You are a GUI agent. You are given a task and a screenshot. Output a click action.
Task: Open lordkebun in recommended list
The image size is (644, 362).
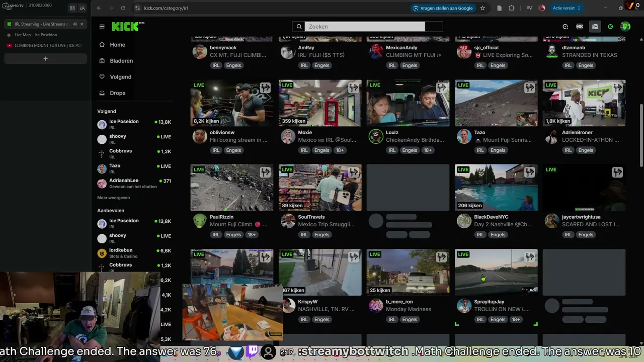134,253
